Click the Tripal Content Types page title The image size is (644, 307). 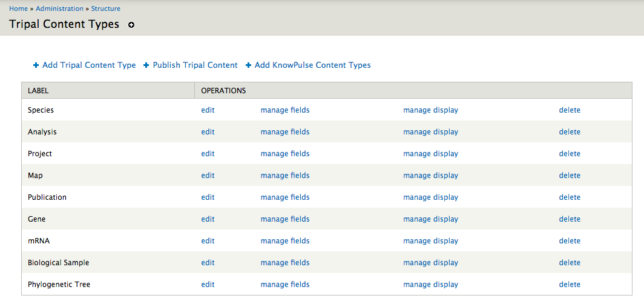click(x=64, y=24)
